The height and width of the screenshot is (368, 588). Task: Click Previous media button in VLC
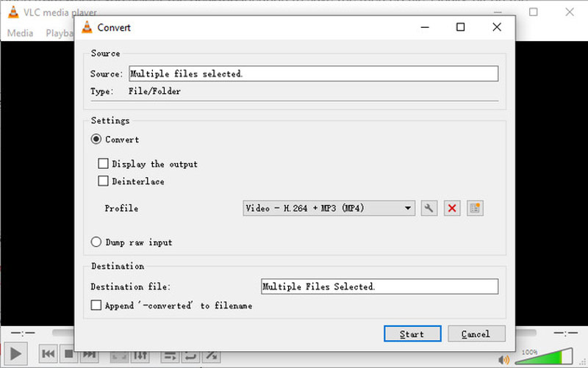[x=49, y=354]
